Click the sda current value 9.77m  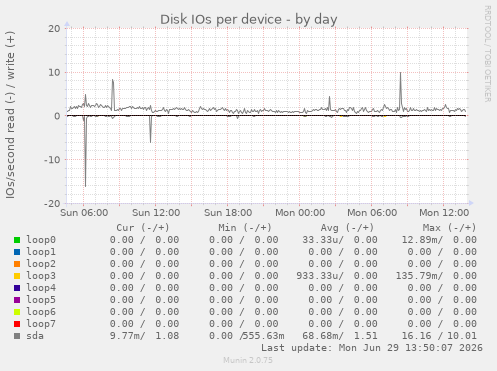pyautogui.click(x=125, y=336)
